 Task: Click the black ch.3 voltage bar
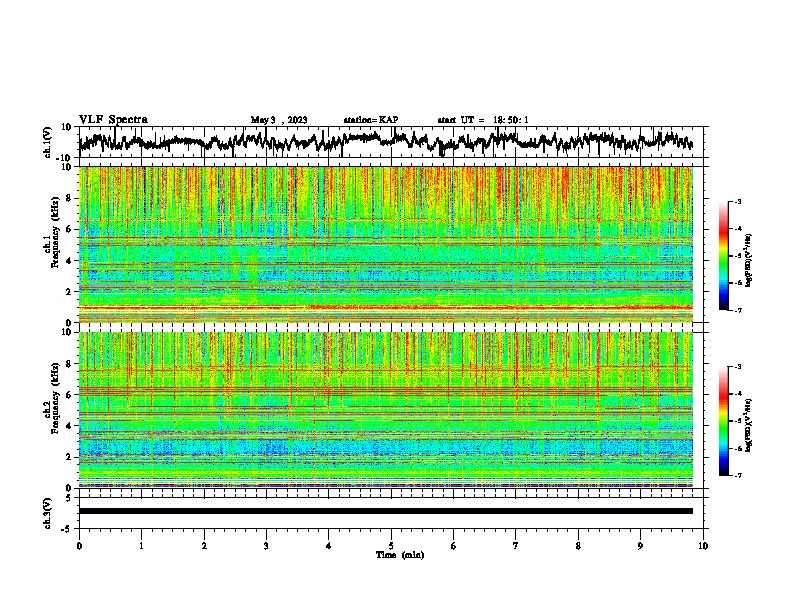[x=386, y=511]
